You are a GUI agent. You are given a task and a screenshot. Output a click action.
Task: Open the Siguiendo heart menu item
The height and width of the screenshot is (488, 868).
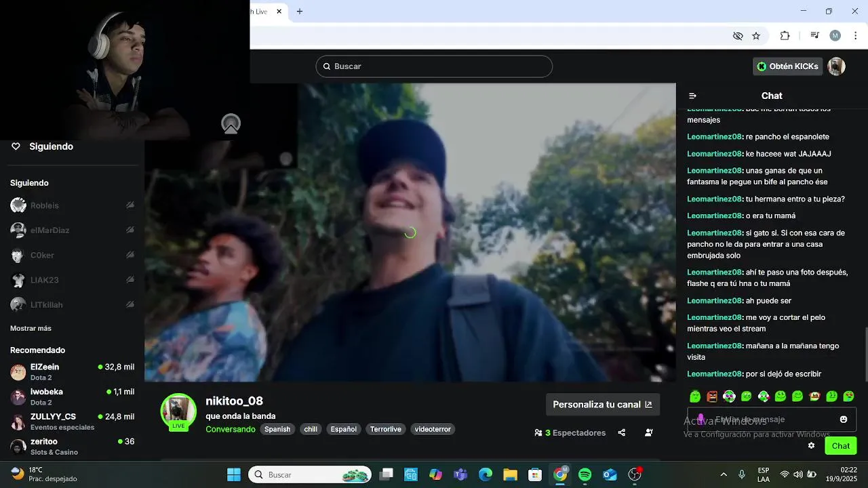tap(43, 146)
